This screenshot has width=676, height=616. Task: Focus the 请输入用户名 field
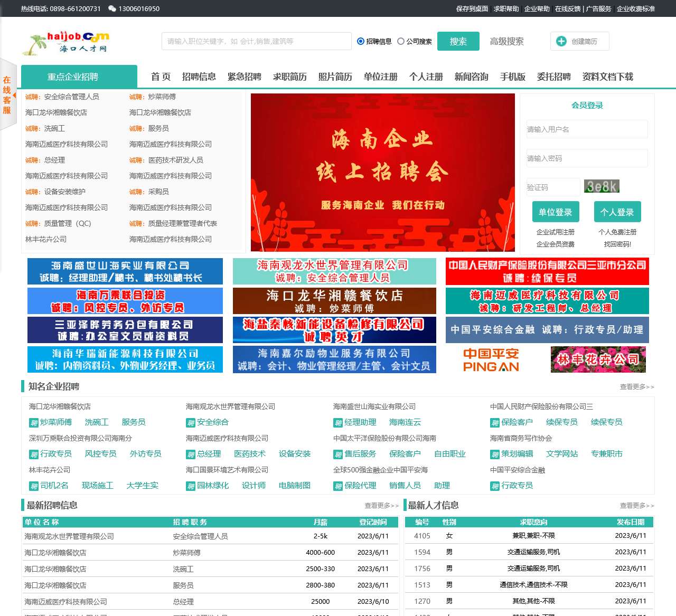pyautogui.click(x=587, y=129)
